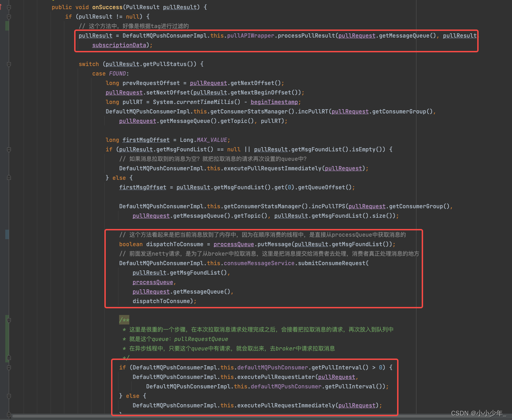Collapse the getMsgFoundList() == null if-block fold marker
This screenshot has height=420, width=512.
pyautogui.click(x=9, y=149)
